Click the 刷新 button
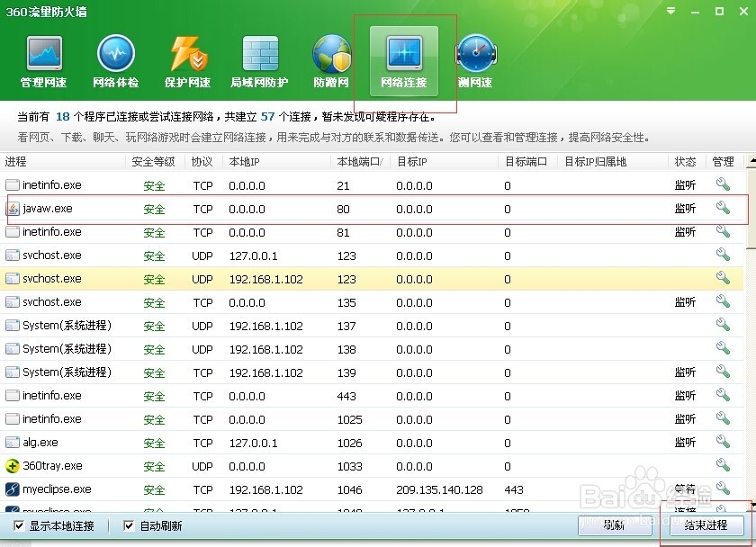 coord(614,525)
